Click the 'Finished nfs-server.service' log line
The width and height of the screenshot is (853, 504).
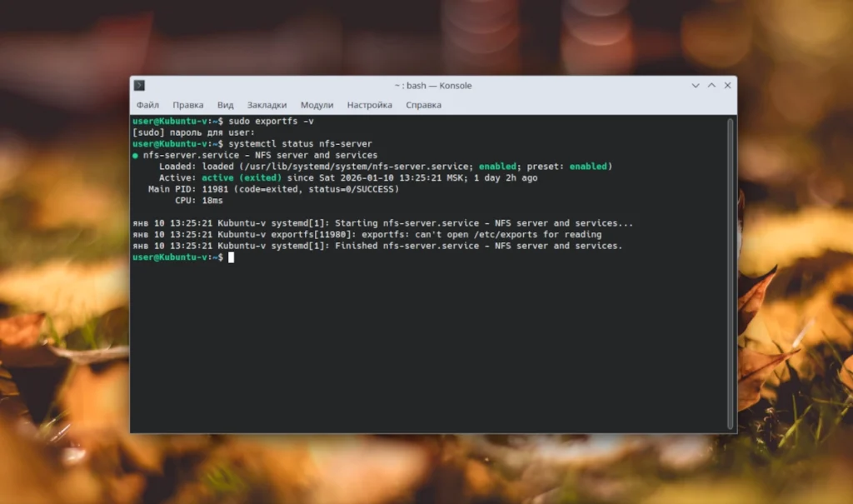pos(377,246)
